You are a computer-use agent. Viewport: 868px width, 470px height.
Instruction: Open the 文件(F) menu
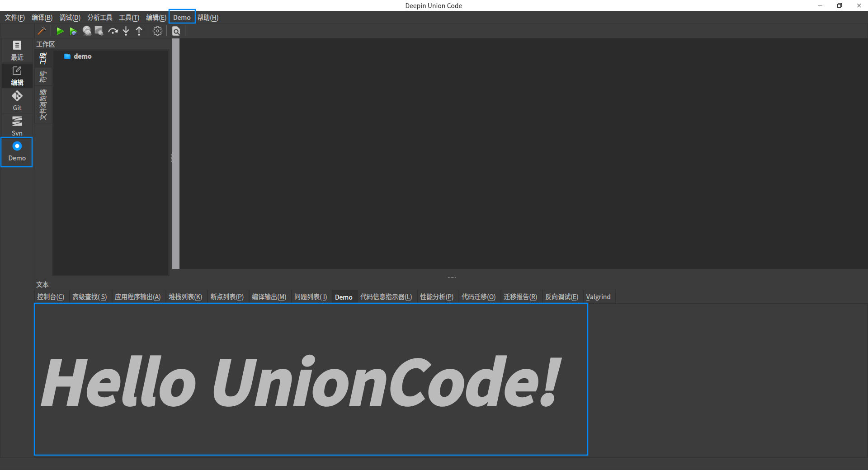coord(14,18)
